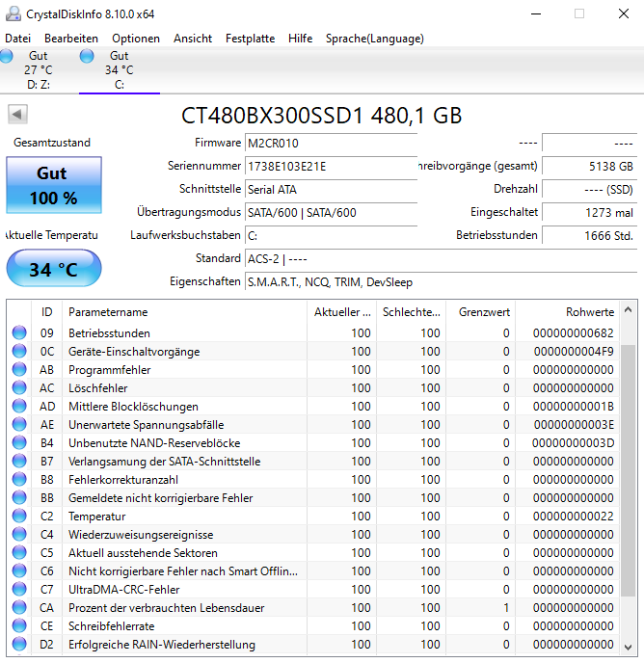Screen dimensions: 644x663
Task: Click status orb for Wiederzuweisungsereignisse row
Action: (19, 534)
